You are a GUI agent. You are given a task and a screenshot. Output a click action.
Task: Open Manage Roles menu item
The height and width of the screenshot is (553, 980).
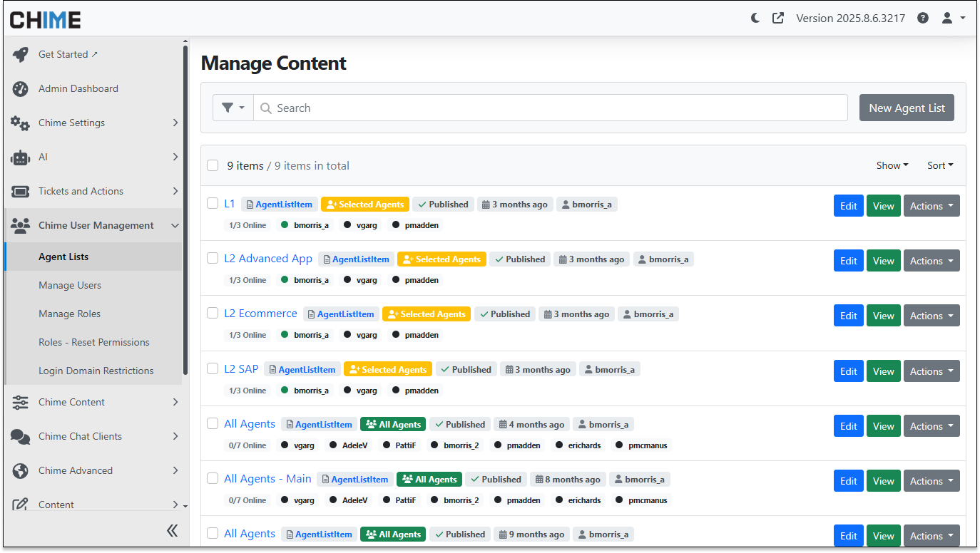click(93, 314)
